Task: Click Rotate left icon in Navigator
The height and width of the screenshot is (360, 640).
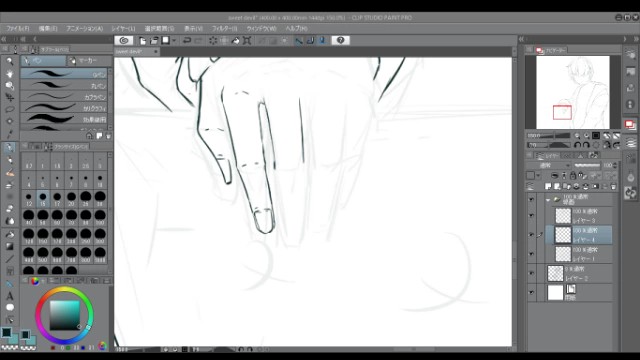Action: pyautogui.click(x=577, y=145)
